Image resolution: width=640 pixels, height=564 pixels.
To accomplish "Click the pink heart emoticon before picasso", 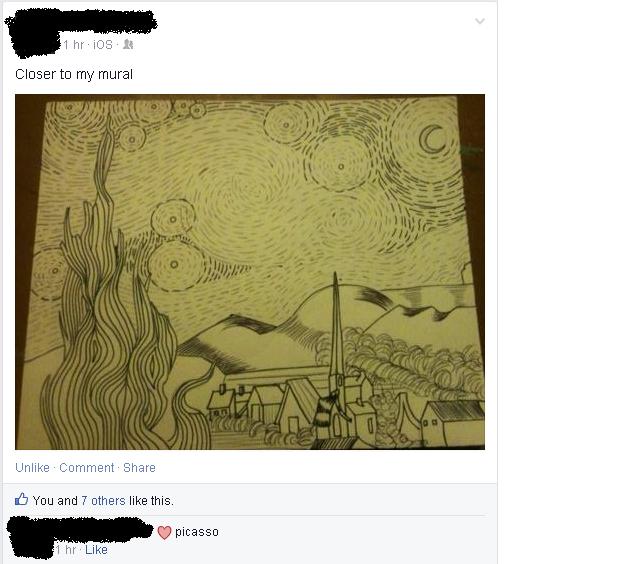I will (x=164, y=532).
